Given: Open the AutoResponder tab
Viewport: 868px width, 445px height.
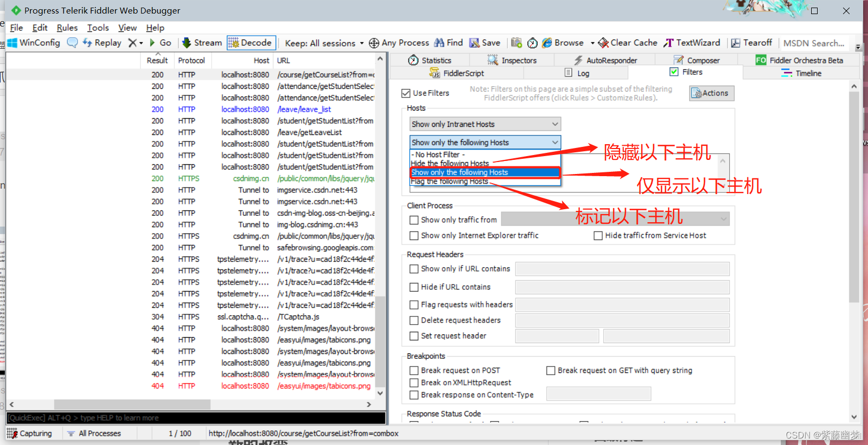Looking at the screenshot, I should pos(605,60).
